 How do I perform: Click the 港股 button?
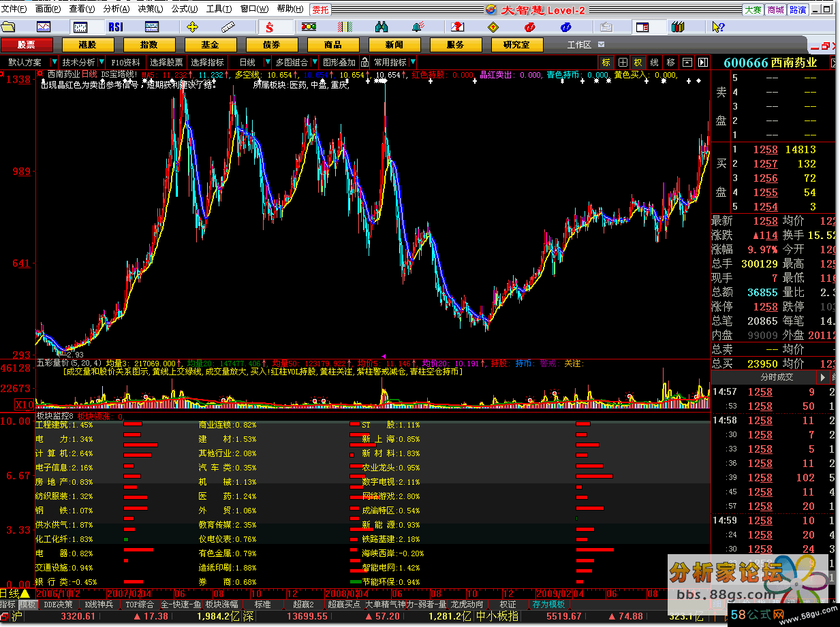(88, 45)
